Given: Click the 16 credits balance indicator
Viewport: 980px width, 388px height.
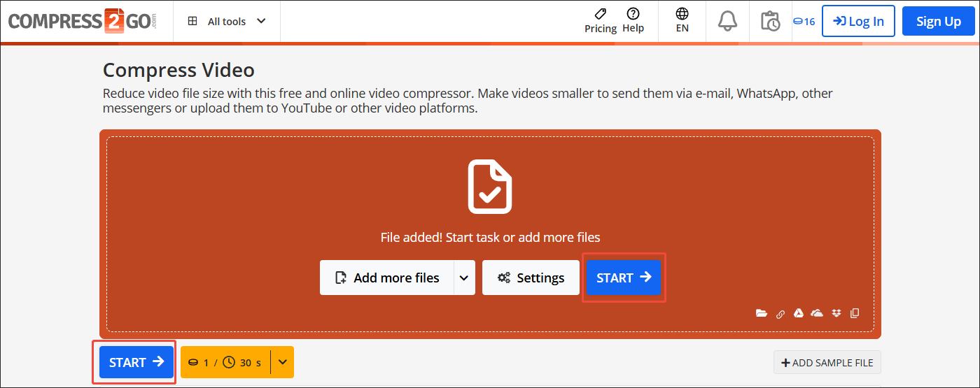Looking at the screenshot, I should tap(804, 21).
